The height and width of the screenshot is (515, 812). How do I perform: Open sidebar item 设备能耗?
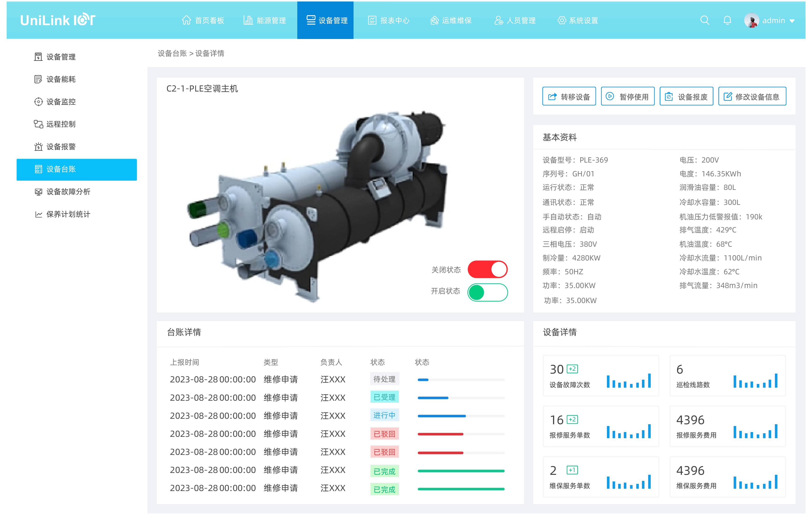tap(55, 79)
